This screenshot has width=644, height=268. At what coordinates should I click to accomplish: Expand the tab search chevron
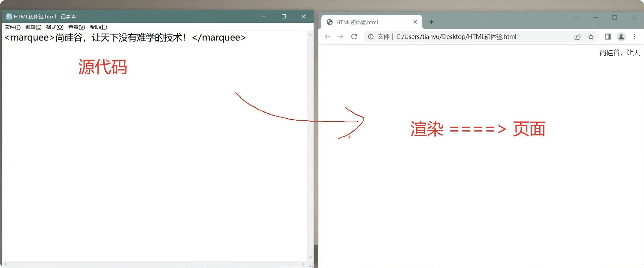577,18
